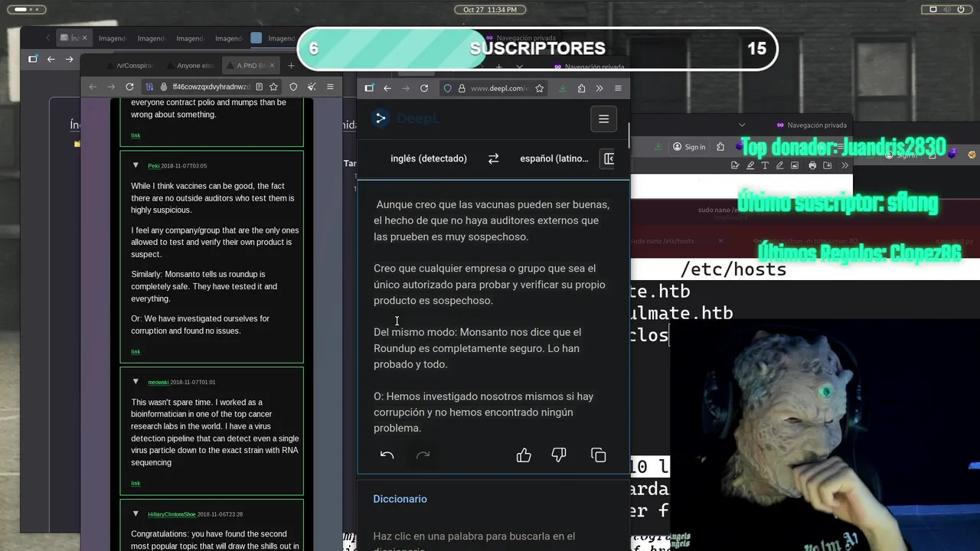
Task: Switch to the /v/Conspirac tab
Action: [130, 66]
